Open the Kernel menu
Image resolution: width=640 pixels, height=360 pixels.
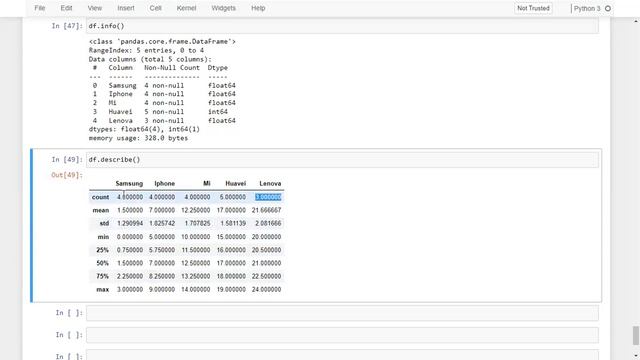(186, 8)
